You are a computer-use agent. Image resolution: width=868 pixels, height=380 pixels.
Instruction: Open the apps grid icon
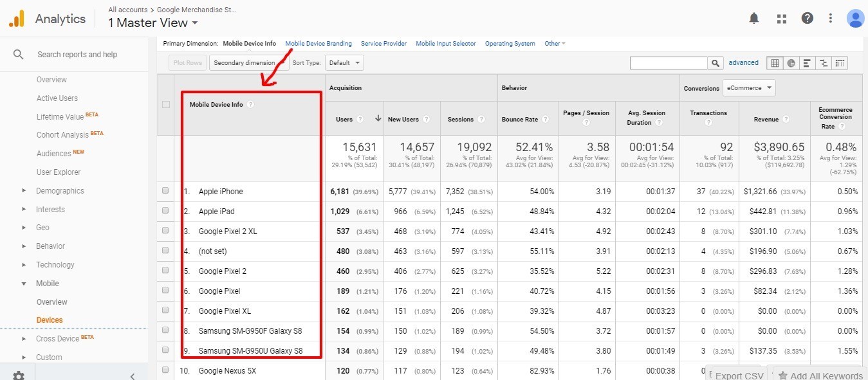coord(782,19)
